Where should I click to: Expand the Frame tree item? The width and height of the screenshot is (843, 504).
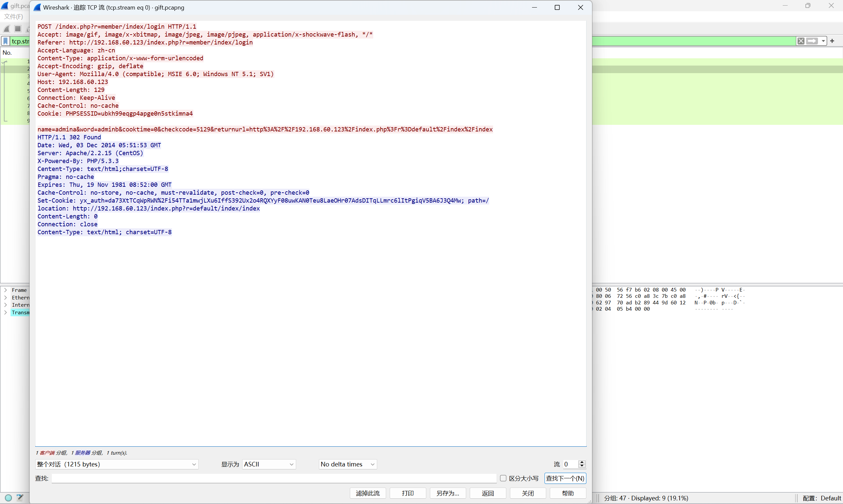pyautogui.click(x=5, y=290)
